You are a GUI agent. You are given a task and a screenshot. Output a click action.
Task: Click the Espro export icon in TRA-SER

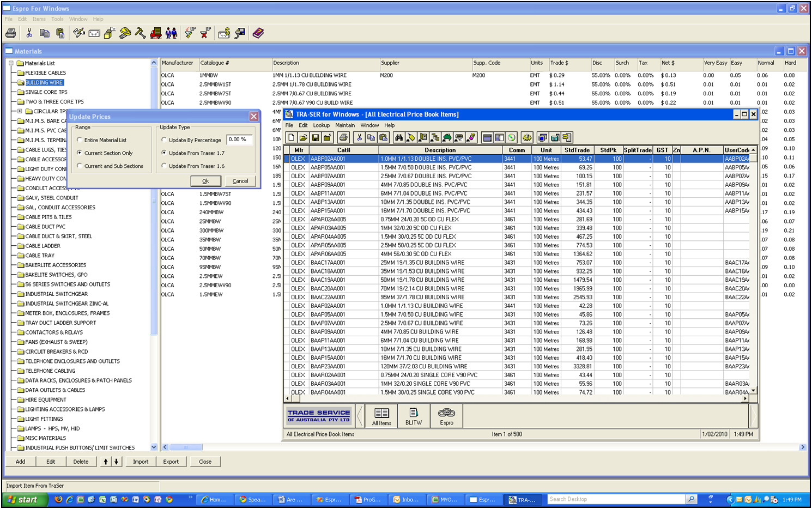[446, 416]
